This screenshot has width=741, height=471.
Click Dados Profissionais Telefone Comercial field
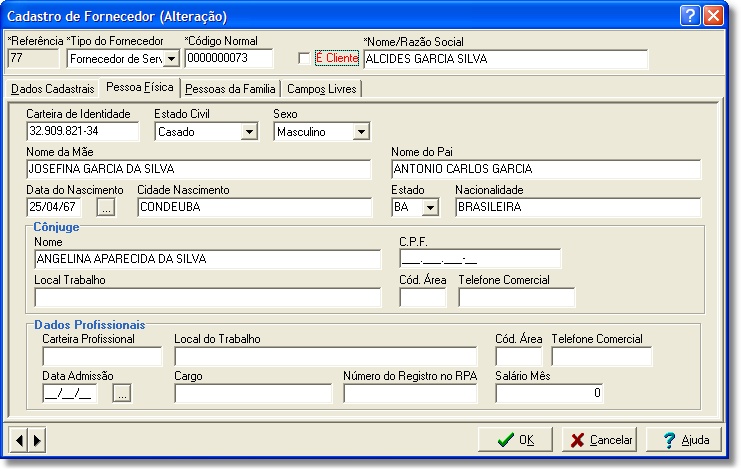click(x=602, y=357)
